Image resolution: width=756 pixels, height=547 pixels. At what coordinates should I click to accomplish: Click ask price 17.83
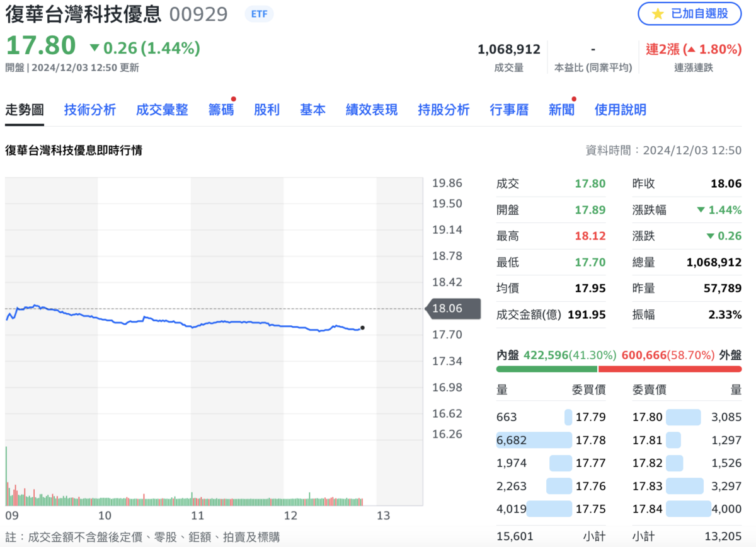click(x=648, y=486)
